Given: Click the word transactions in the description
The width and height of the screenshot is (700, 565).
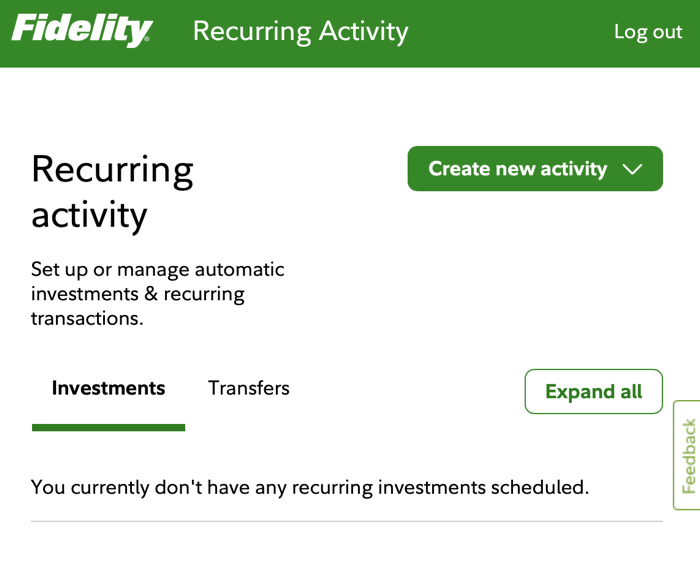Looking at the screenshot, I should click(x=84, y=318).
